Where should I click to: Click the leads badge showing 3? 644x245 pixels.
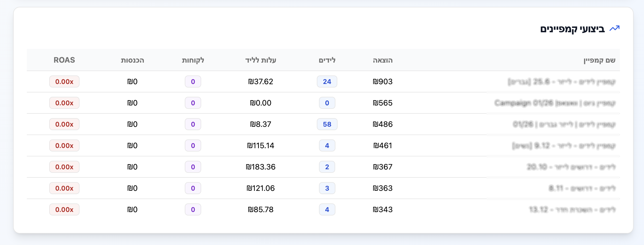(327, 188)
